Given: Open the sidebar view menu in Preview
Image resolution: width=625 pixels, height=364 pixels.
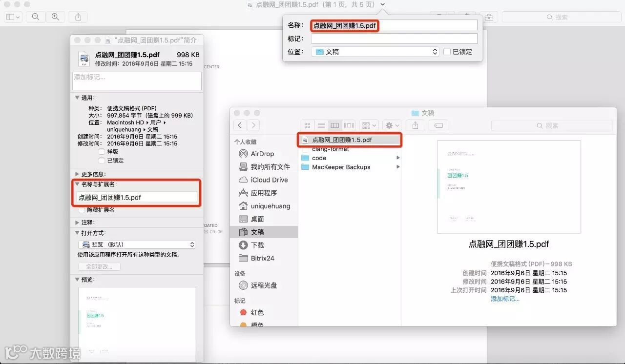Looking at the screenshot, I should pyautogui.click(x=13, y=17).
